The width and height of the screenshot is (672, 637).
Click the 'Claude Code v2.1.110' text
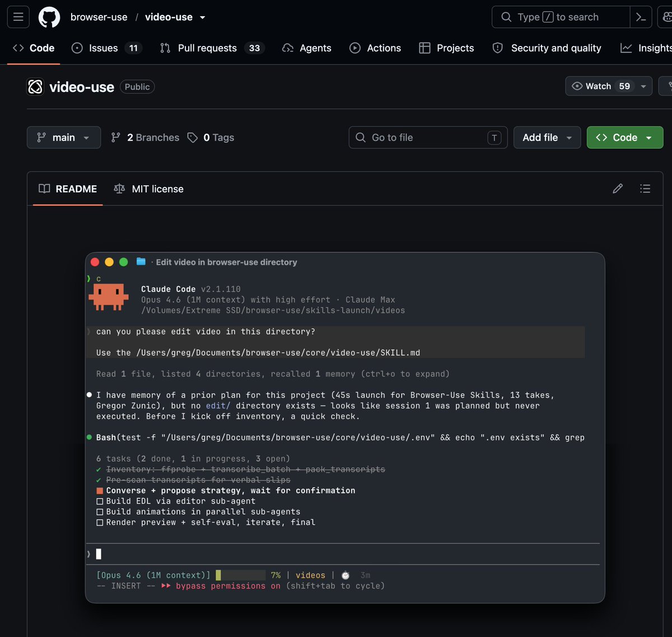point(191,289)
